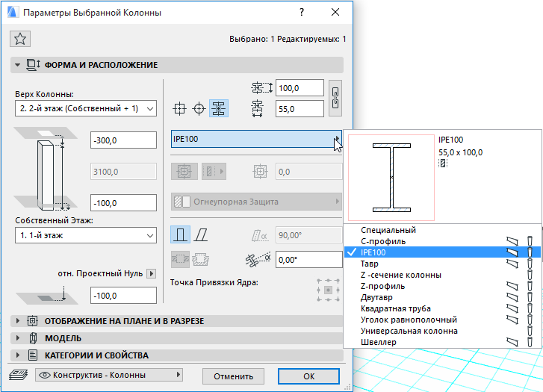Click the wrapping relation right icon
The image size is (543, 392).
(201, 259)
